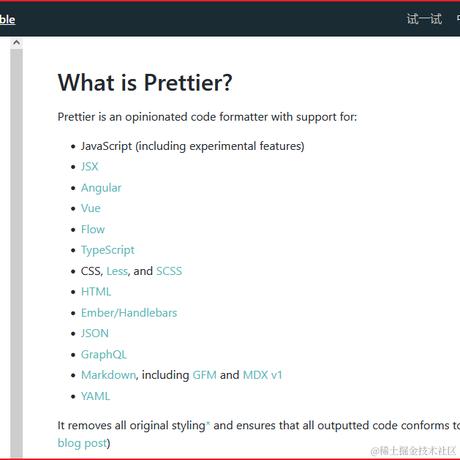Click the asterisk footnote after styling
Screen dimensions: 460x460
[x=208, y=424]
